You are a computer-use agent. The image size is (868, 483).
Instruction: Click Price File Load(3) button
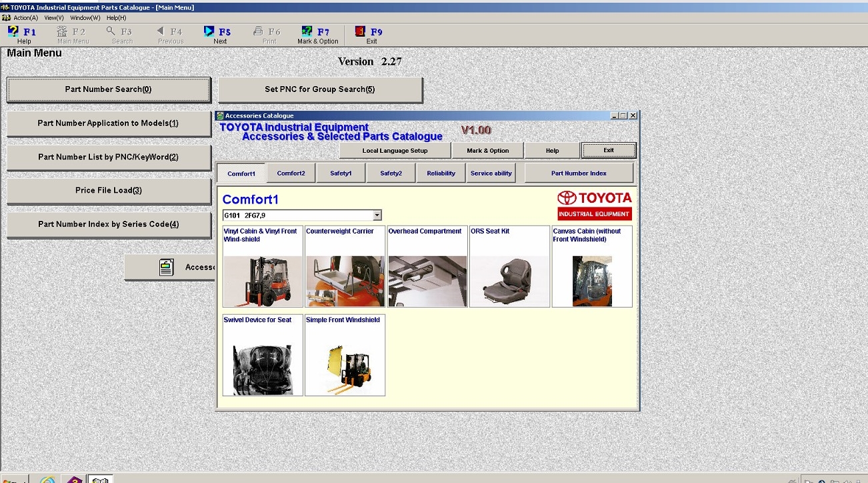click(109, 191)
